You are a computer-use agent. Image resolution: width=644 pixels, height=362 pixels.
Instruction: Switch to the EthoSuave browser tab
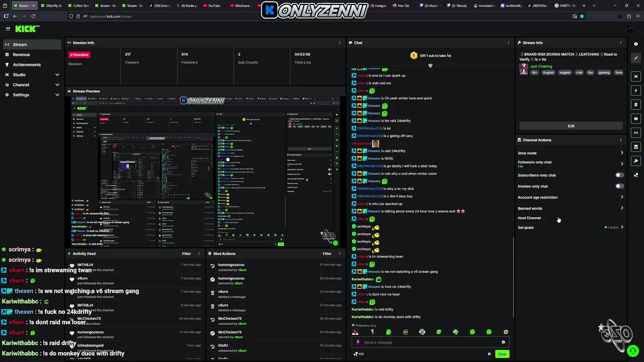pyautogui.click(x=239, y=6)
